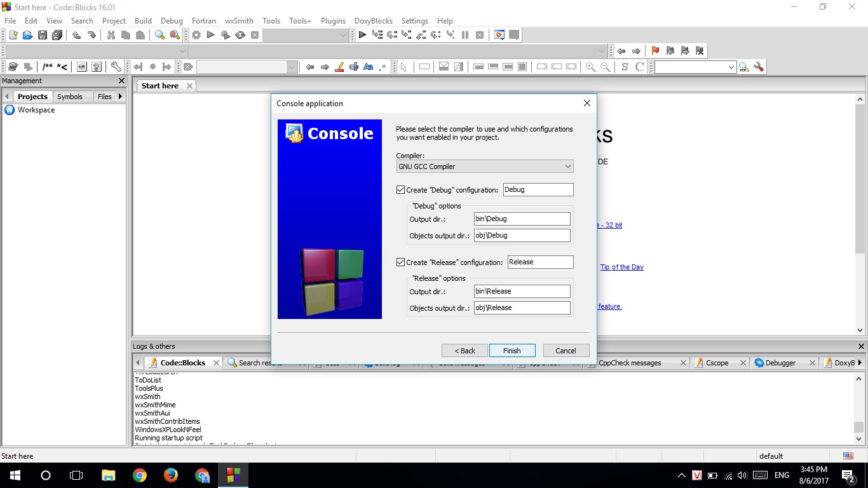Switch to the Files tab in Management
The image size is (868, 488).
click(105, 97)
